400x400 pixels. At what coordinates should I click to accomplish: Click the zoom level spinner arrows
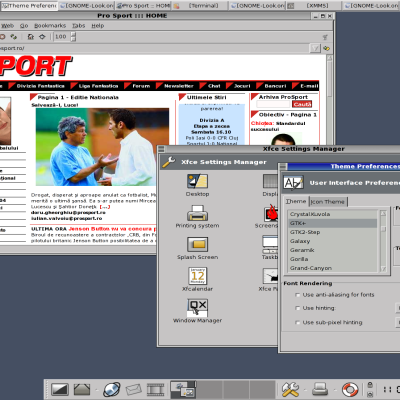point(73,37)
